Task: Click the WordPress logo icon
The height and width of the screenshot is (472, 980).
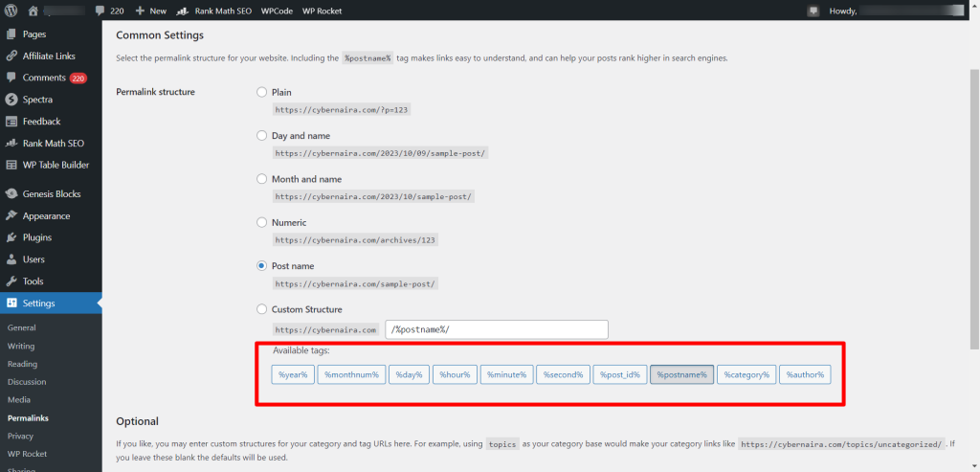Action: pos(11,11)
